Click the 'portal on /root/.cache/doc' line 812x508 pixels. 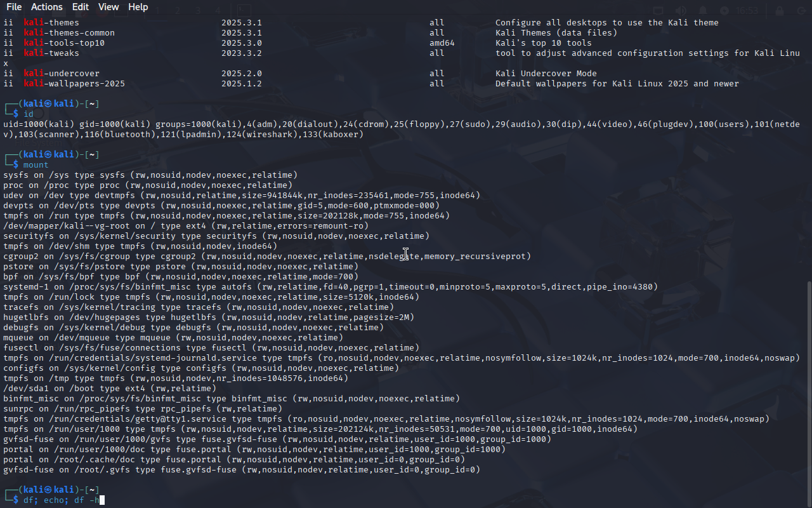click(x=234, y=460)
